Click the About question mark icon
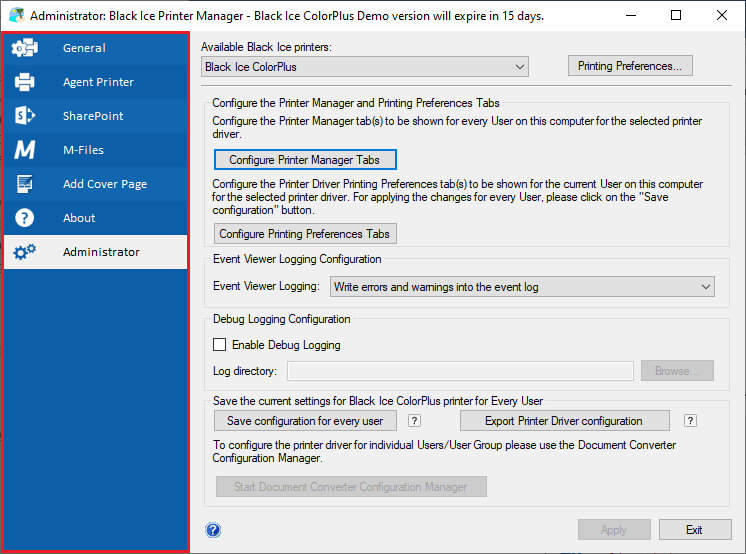Image resolution: width=746 pixels, height=554 pixels. [x=24, y=218]
